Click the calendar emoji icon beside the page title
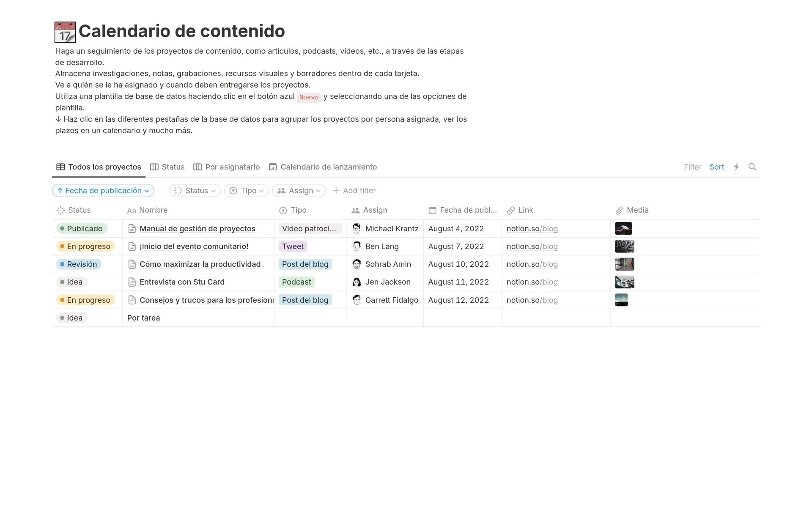Screen dimensions: 812x507 tap(65, 31)
